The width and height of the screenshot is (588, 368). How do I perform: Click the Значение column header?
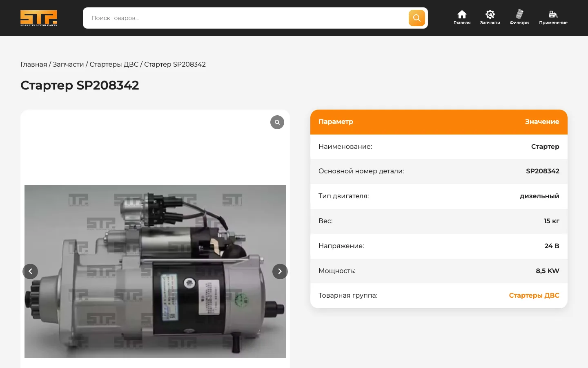click(x=542, y=121)
